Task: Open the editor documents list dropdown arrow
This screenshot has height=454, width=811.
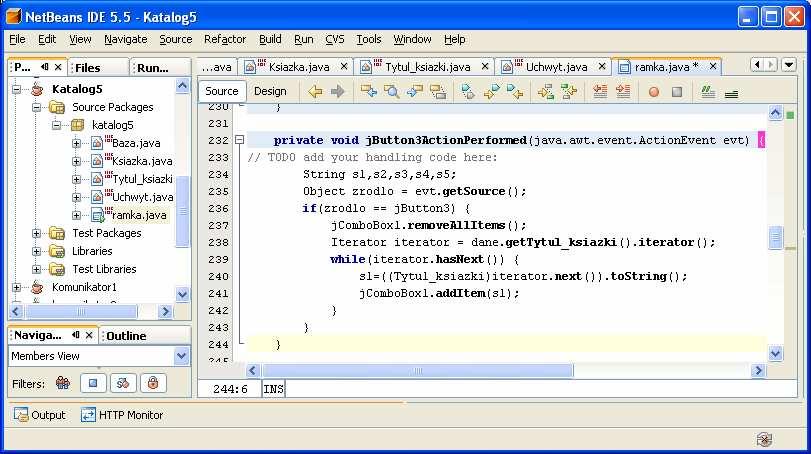Action: tap(789, 65)
